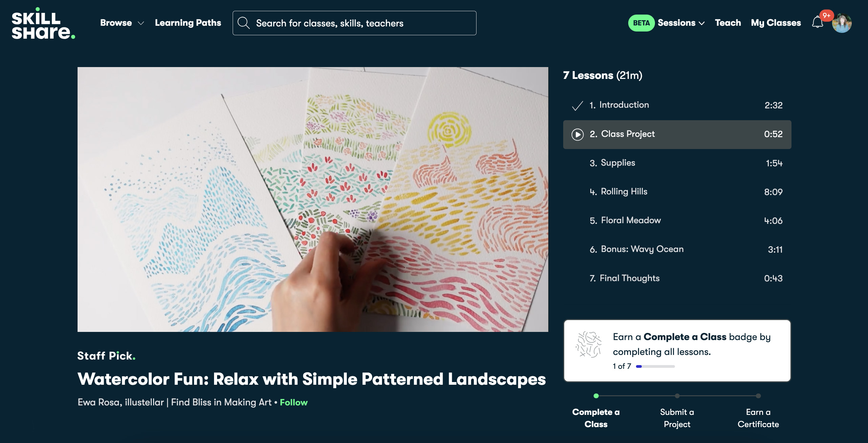Screen dimensions: 868x443
Task: Click the Complete a Class badge icon
Action: pyautogui.click(x=589, y=345)
